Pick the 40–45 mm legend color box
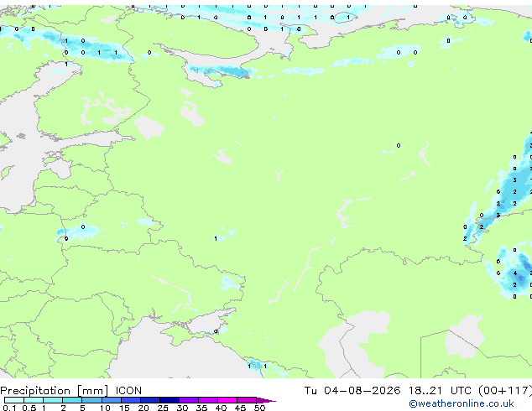This screenshot has width=532, height=411. (x=227, y=400)
